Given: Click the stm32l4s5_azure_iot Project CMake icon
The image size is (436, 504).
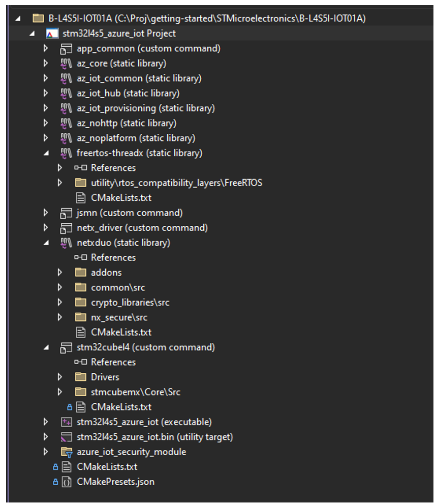Looking at the screenshot, I should click(x=52, y=34).
